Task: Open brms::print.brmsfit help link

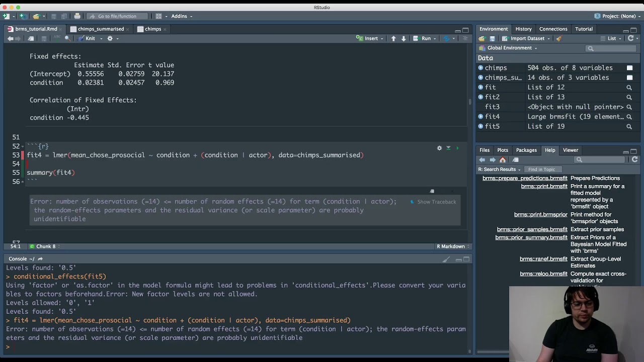Action: click(544, 187)
